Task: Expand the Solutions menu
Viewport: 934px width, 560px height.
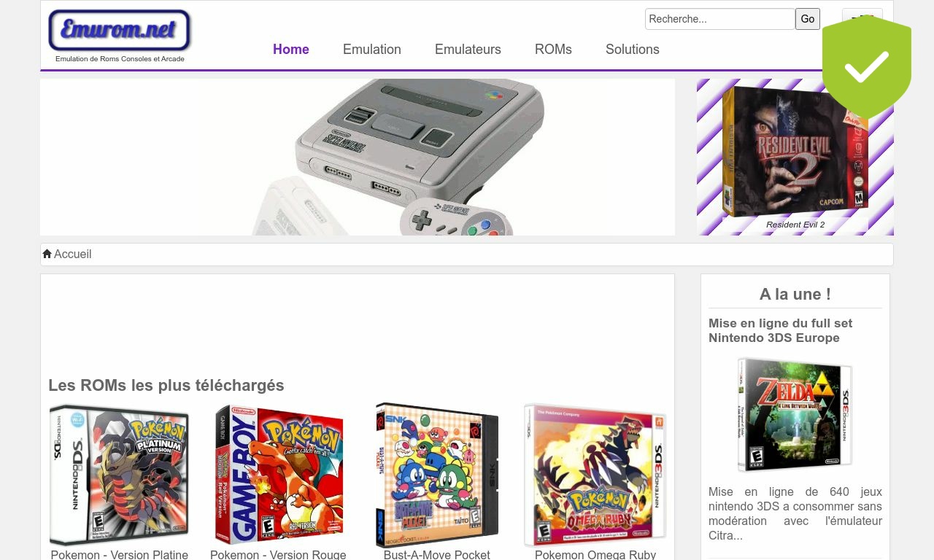Action: coord(633,50)
